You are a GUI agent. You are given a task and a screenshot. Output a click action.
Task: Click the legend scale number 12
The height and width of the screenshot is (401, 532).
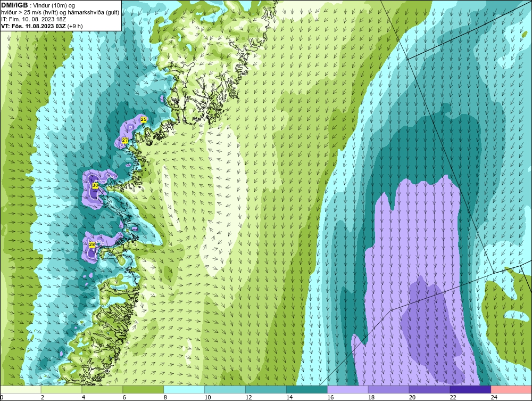point(248,397)
